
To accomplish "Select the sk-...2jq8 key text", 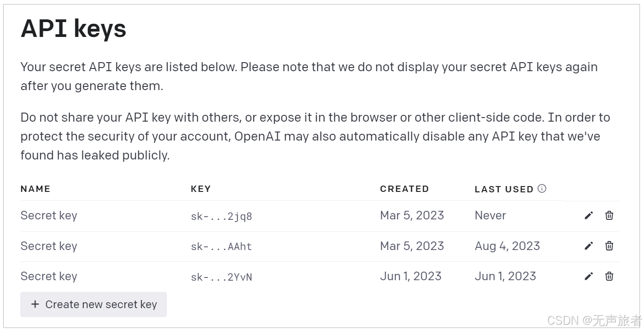I will (221, 216).
